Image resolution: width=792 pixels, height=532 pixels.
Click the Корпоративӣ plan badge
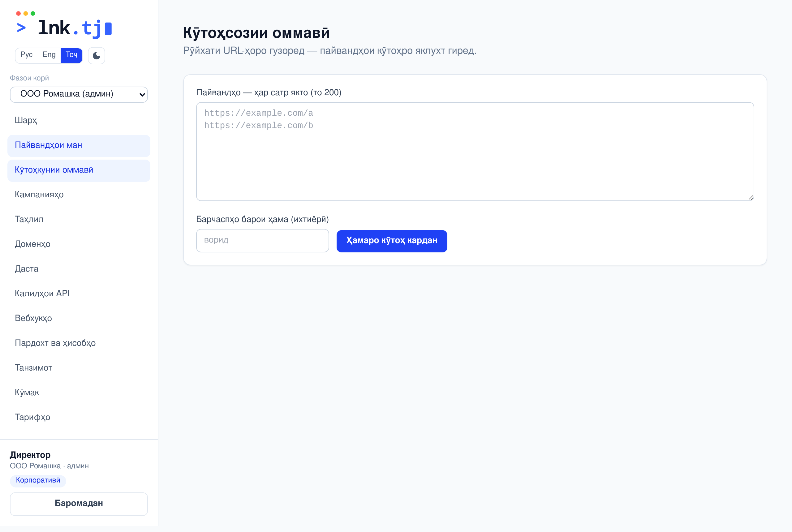tap(38, 480)
